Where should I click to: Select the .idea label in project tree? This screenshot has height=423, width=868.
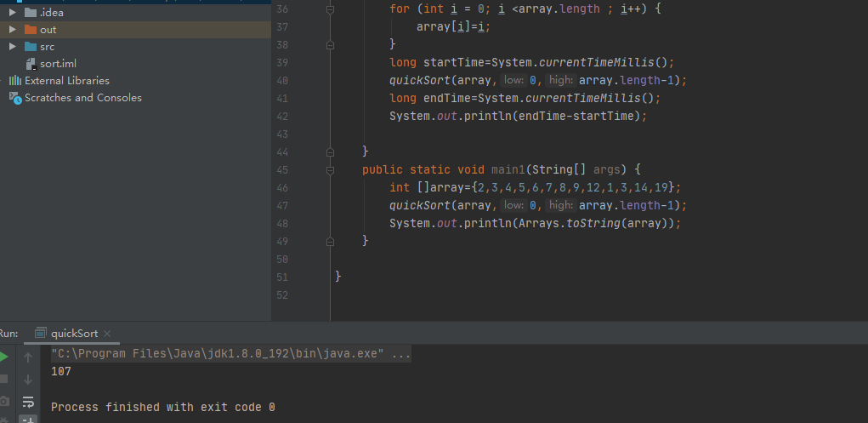(52, 12)
